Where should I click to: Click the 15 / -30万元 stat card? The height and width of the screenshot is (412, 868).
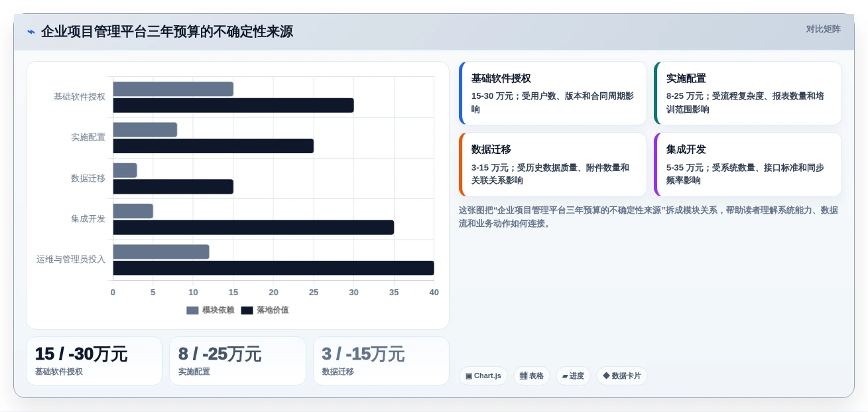94,361
